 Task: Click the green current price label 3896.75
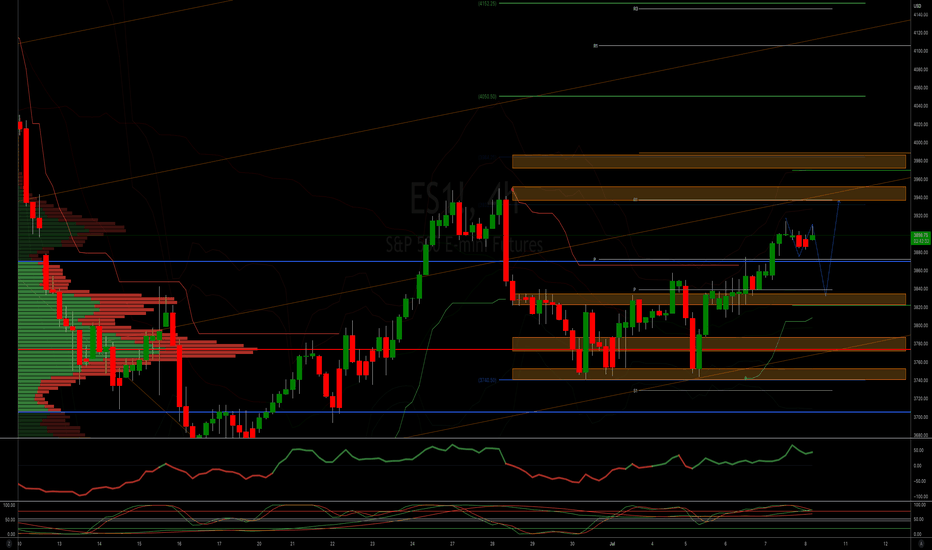(921, 238)
